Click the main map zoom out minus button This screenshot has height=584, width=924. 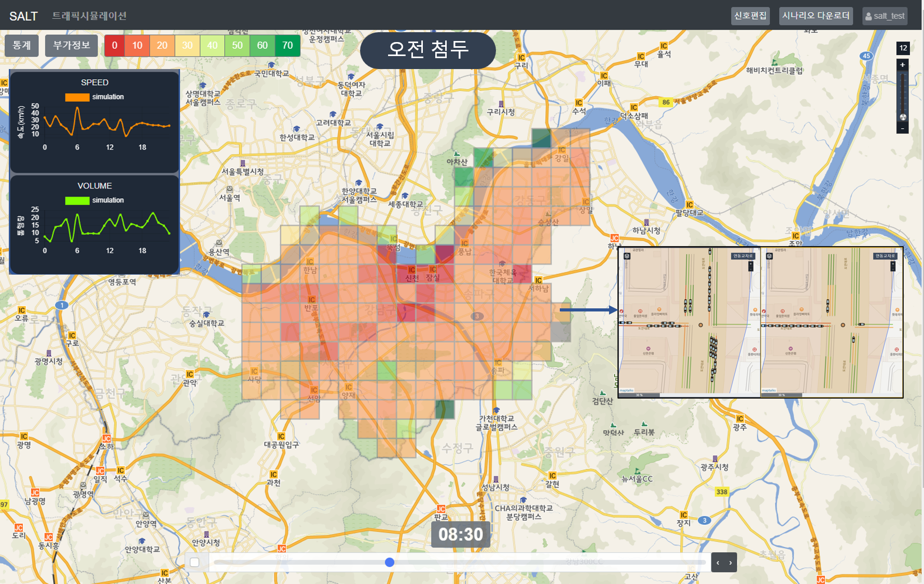[x=902, y=128]
